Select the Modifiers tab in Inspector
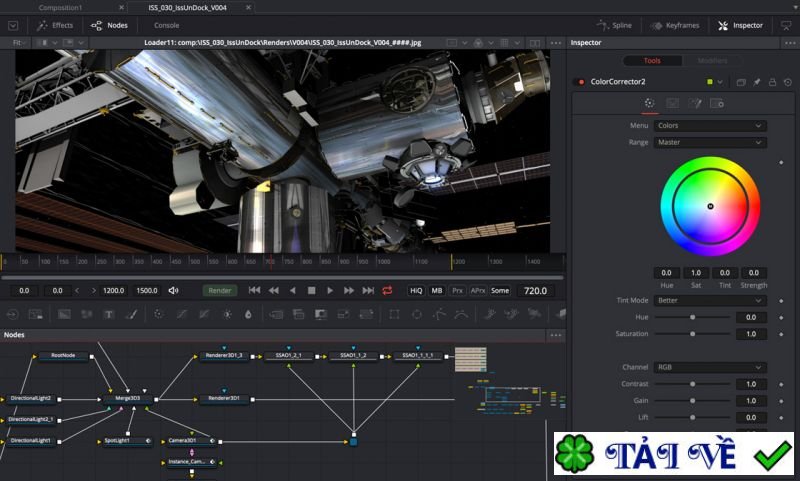Viewport: 800px width, 481px height. pyautogui.click(x=712, y=61)
